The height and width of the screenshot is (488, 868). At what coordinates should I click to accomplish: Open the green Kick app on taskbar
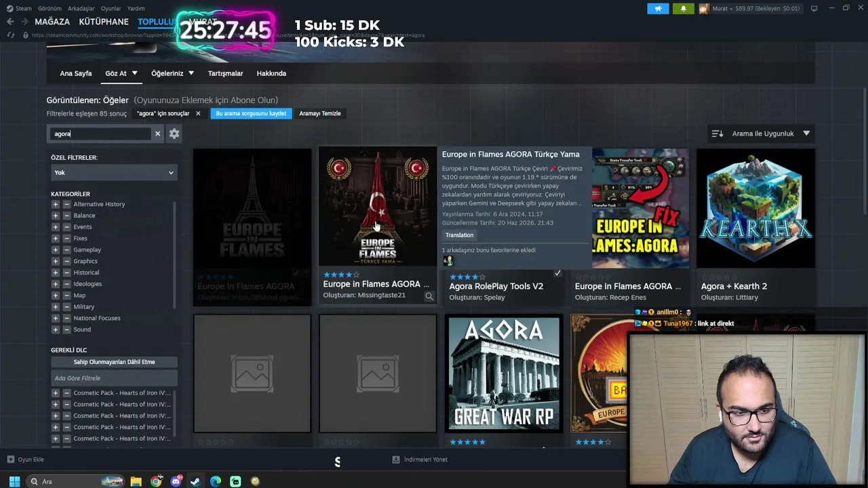[235, 481]
